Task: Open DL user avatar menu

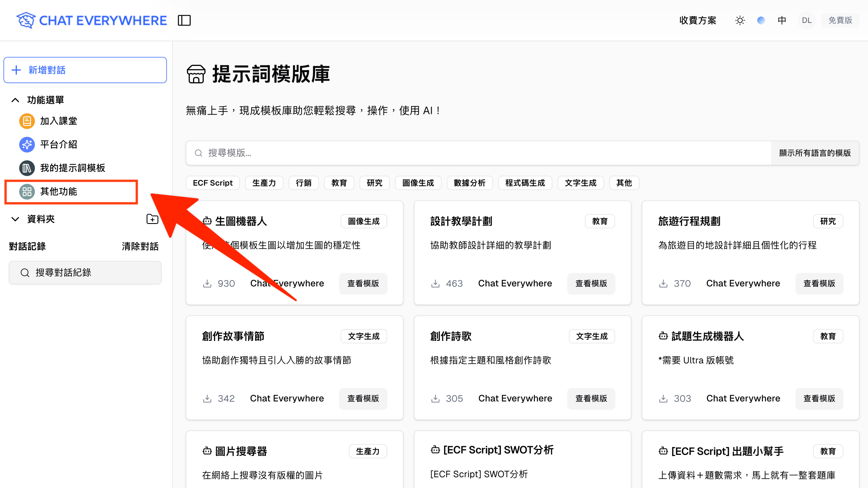Action: 807,20
